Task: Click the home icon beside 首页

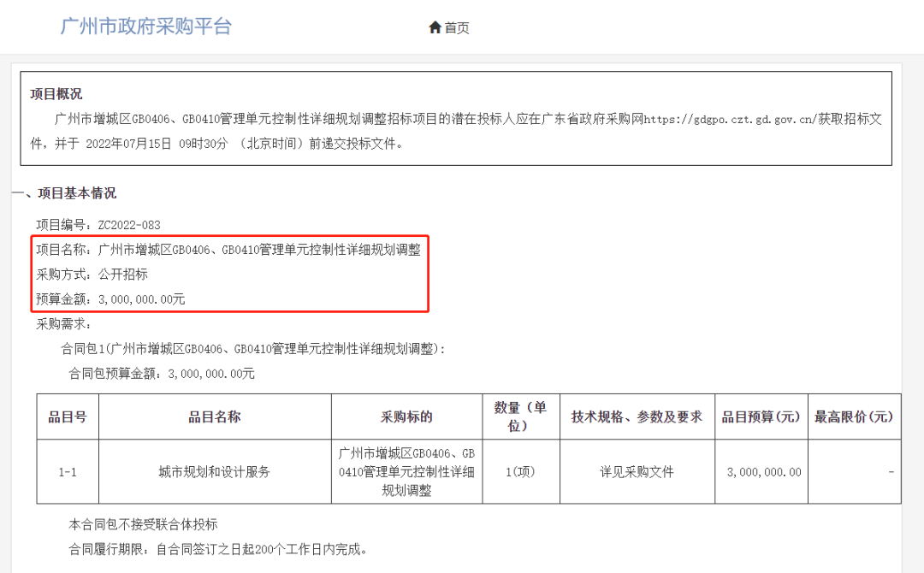Action: (433, 27)
